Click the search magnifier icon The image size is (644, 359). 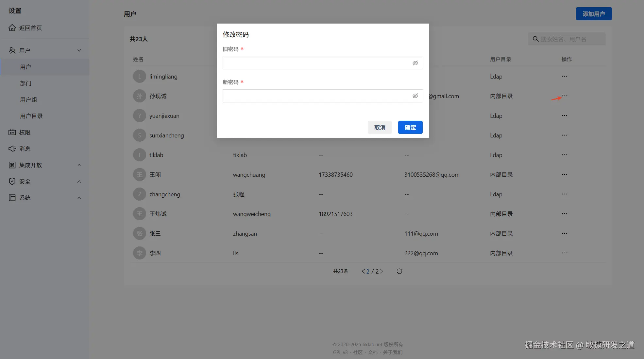[535, 39]
